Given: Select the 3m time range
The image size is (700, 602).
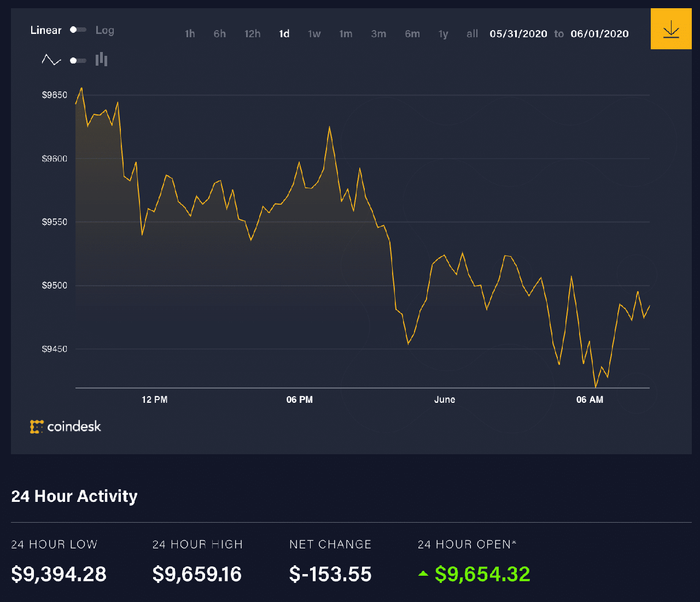Looking at the screenshot, I should (x=378, y=34).
